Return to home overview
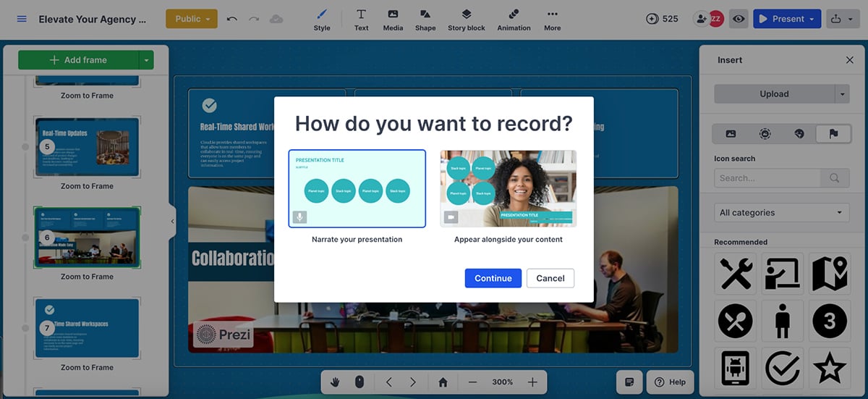The image size is (868, 399). [x=443, y=382]
